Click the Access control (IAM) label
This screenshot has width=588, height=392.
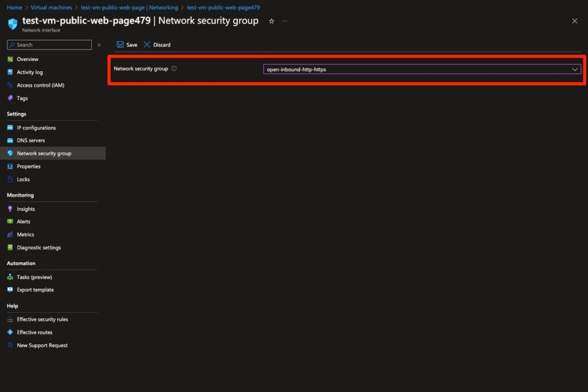(x=41, y=85)
